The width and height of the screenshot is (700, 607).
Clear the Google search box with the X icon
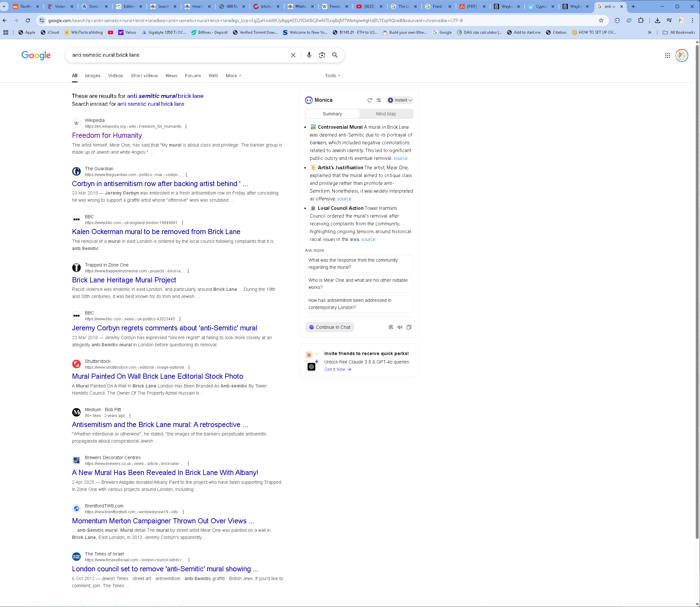point(293,55)
